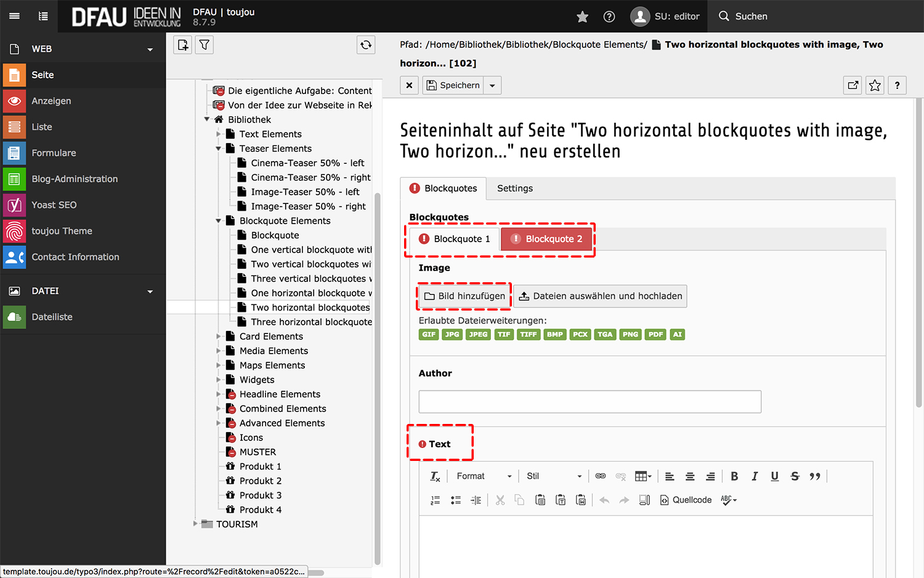Open the table insert tool

pos(643,476)
